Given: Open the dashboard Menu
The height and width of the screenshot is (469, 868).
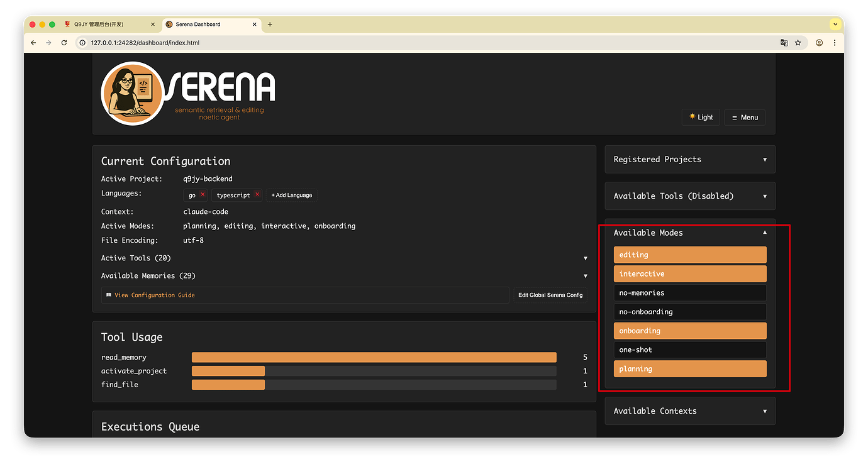Looking at the screenshot, I should tap(745, 117).
